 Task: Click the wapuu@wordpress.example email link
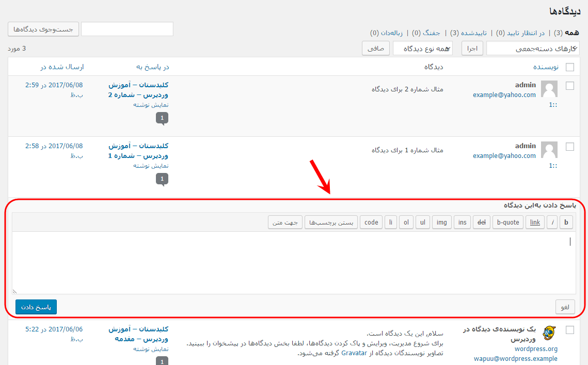[516, 359]
